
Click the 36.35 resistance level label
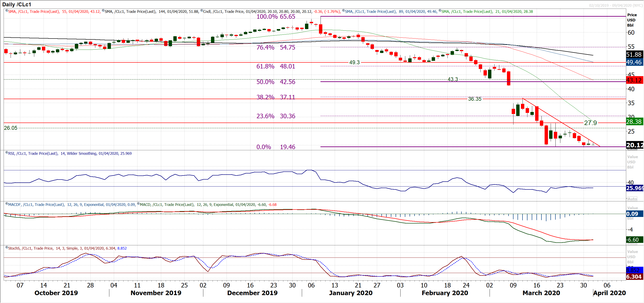(x=474, y=99)
